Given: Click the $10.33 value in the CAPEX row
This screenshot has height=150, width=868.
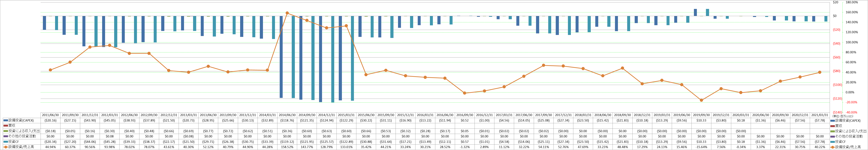Looking at the screenshot, I should point(702,120).
